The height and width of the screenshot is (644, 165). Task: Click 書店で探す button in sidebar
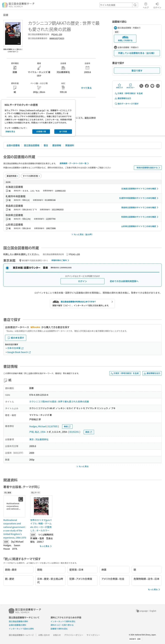coord(137,71)
